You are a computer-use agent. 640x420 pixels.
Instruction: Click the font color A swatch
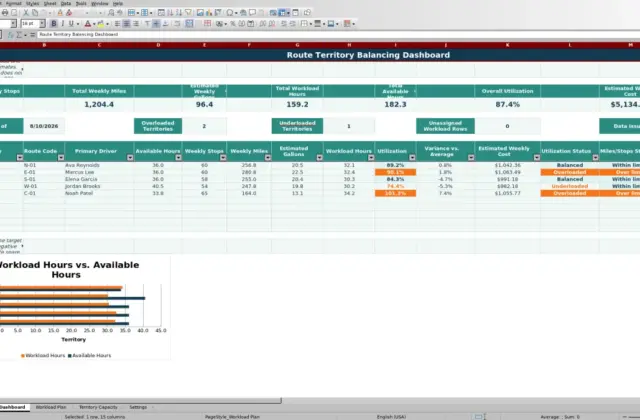pos(88,24)
